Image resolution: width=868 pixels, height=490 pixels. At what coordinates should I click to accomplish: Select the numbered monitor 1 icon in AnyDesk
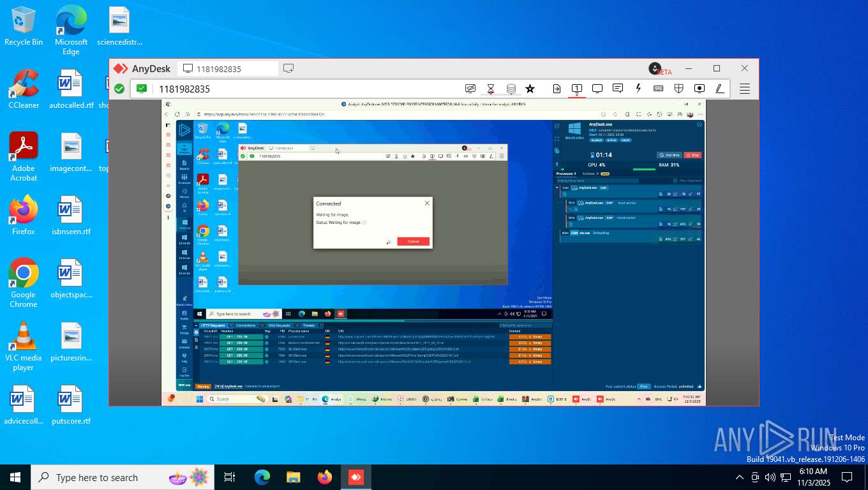[576, 89]
